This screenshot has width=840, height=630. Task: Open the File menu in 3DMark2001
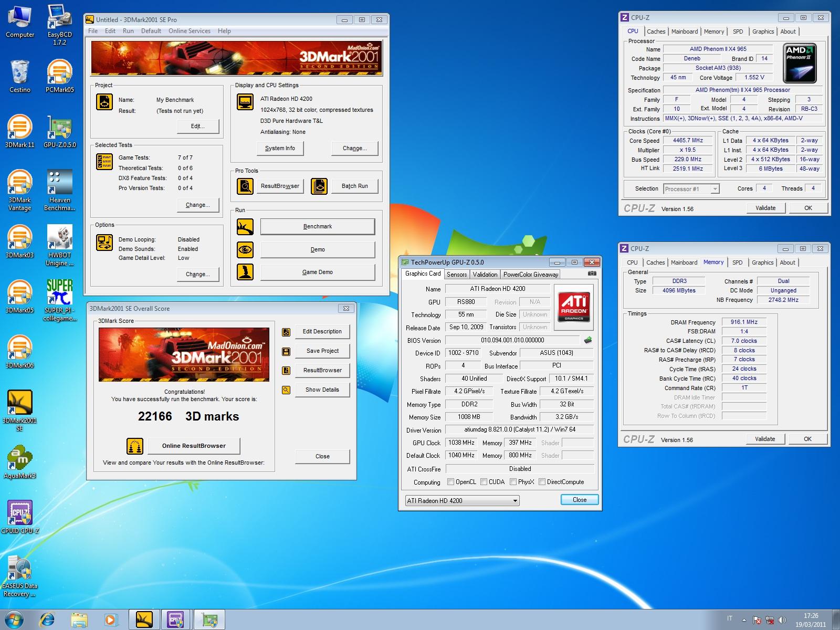click(x=93, y=31)
